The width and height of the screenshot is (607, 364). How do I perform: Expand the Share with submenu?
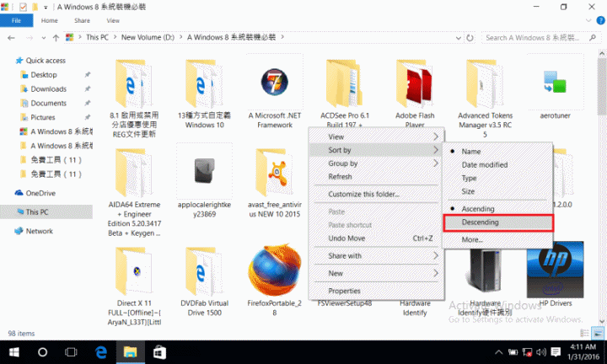click(376, 255)
